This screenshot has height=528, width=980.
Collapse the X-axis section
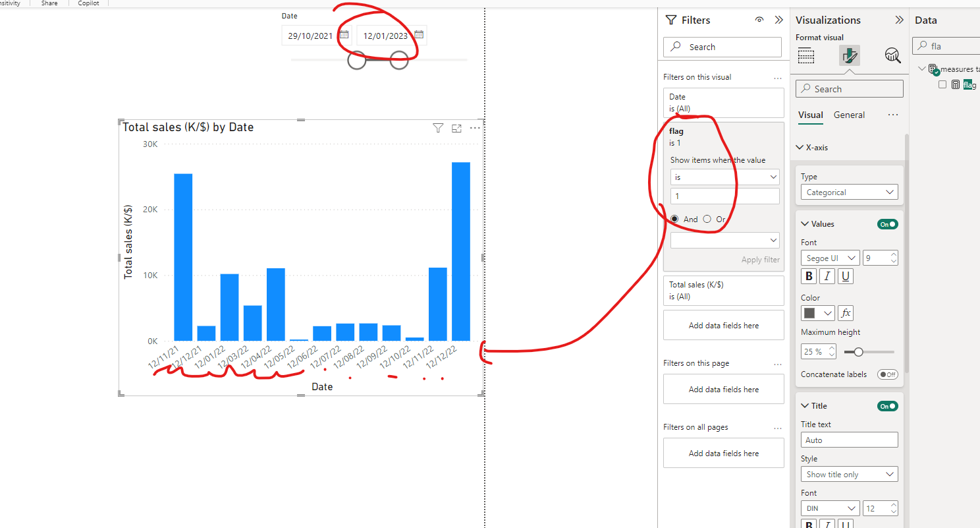coord(800,148)
